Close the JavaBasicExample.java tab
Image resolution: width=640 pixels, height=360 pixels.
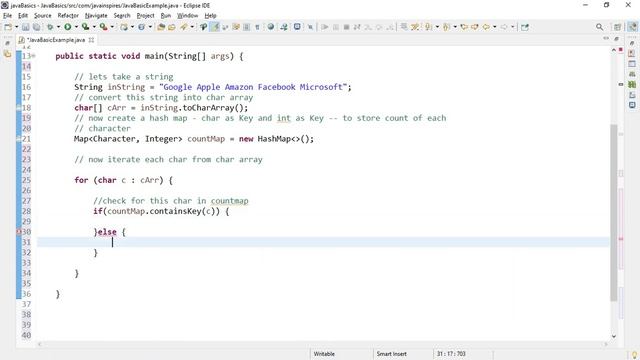(91, 40)
